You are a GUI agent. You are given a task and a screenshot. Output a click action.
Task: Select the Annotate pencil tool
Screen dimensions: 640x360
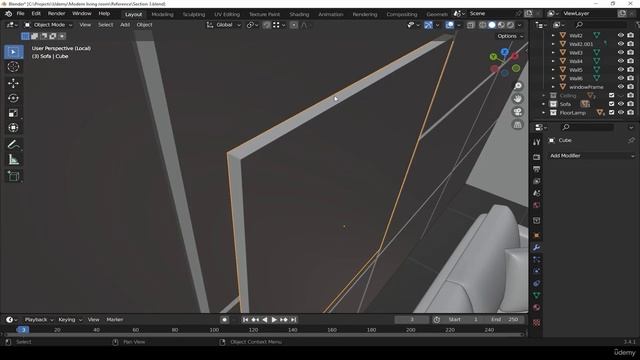pyautogui.click(x=13, y=144)
